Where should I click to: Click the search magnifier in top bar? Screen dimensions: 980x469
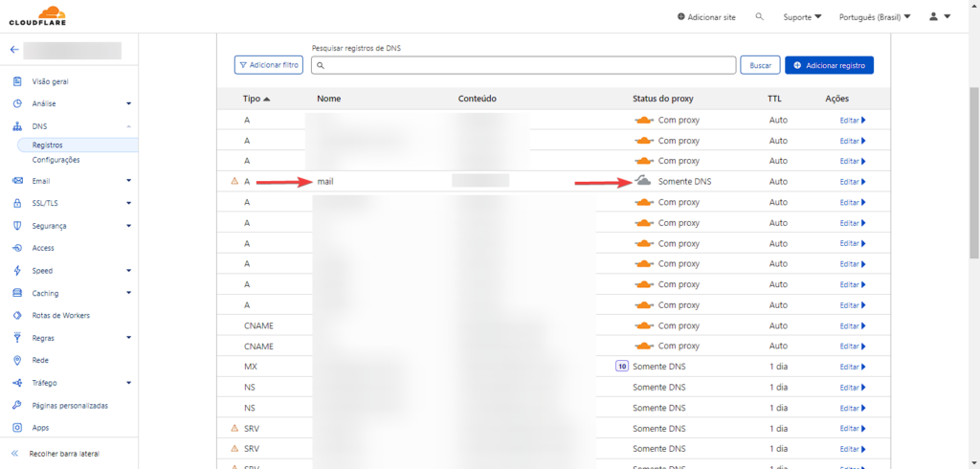759,17
